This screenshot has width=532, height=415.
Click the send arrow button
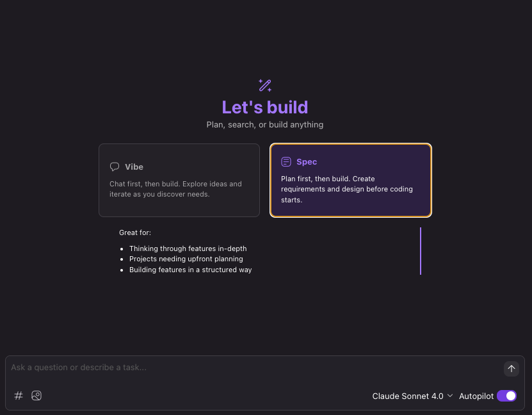[x=511, y=368]
